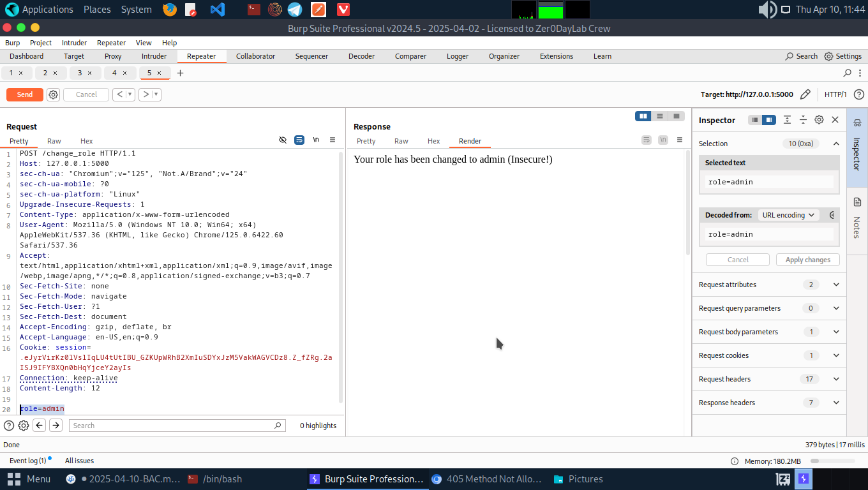Open Event log in status bar
Screen dimensions: 868x490
click(x=27, y=461)
